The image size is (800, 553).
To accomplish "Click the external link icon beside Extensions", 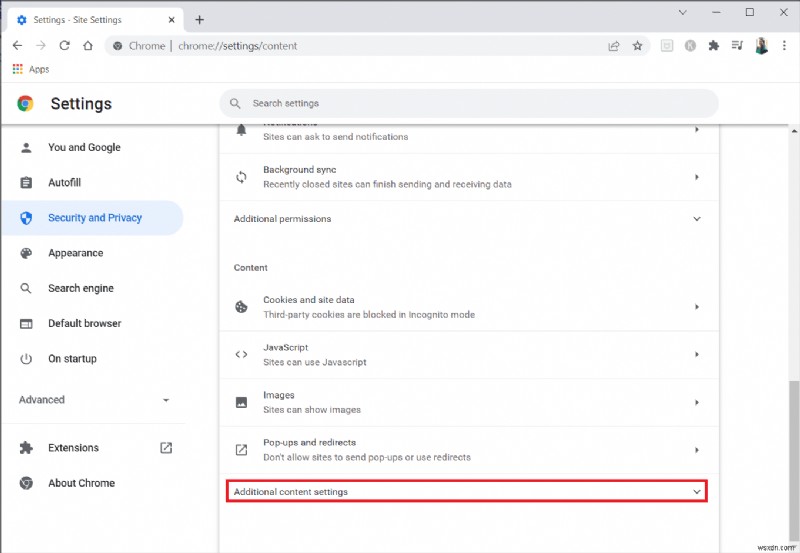I will pyautogui.click(x=166, y=447).
